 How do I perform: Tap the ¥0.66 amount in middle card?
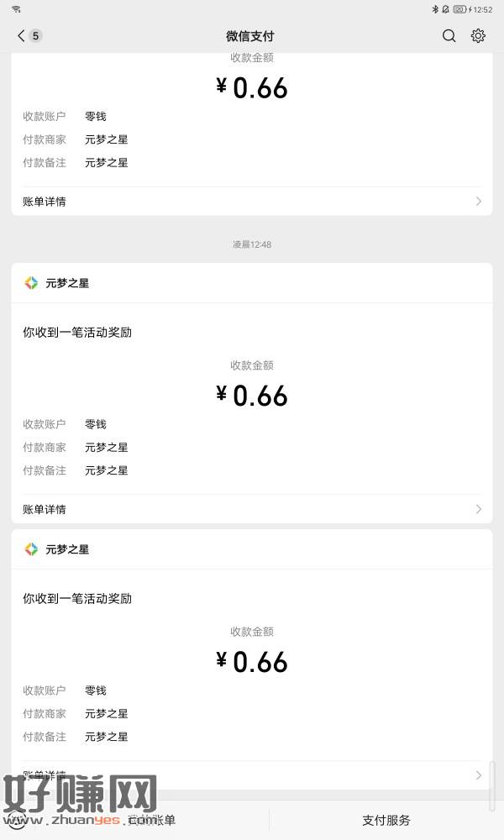tap(252, 396)
